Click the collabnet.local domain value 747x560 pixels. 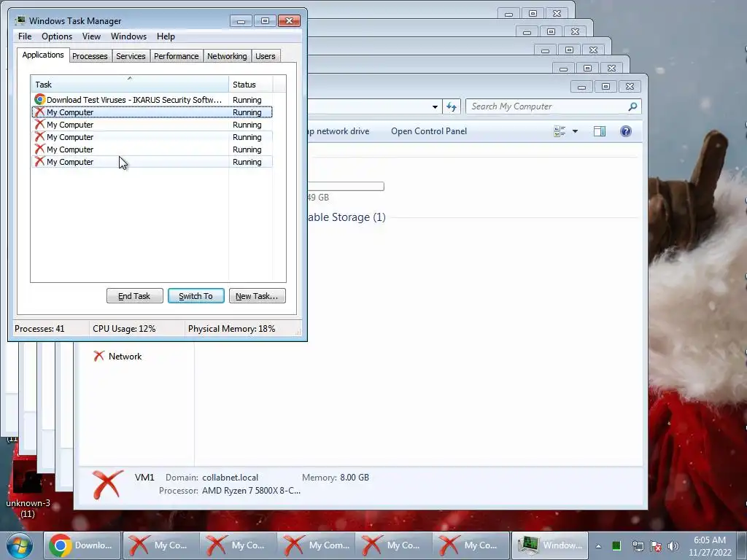[x=230, y=478]
